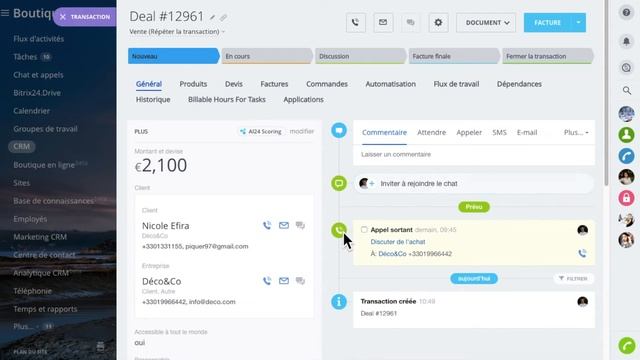Viewport: 640px width, 360px height.
Task: Click Déco&Co link in outgoing call
Action: point(392,254)
